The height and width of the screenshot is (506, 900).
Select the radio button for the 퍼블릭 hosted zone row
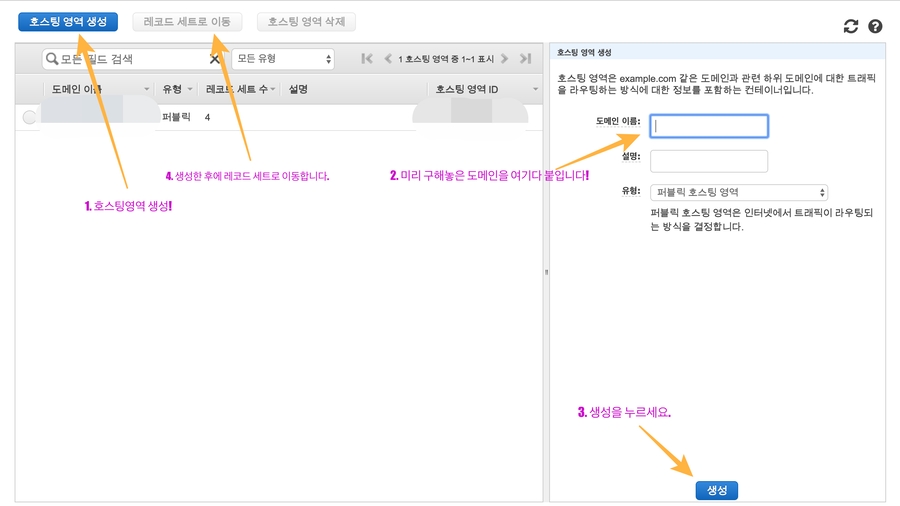(x=29, y=118)
